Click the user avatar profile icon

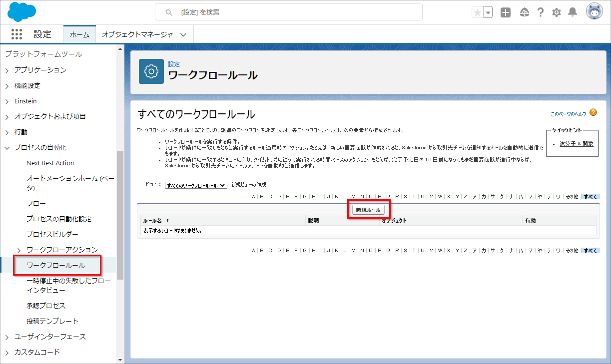pos(594,12)
